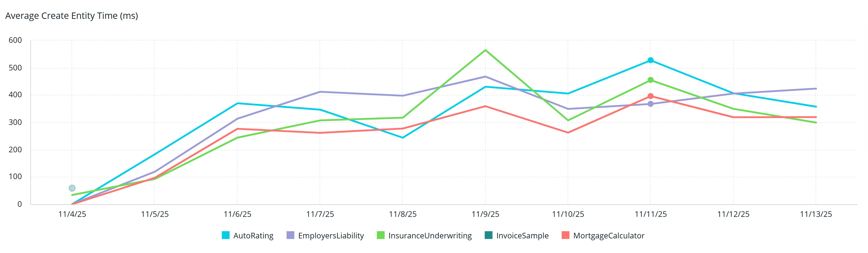Click the InsuranceUnderwriting peak on 11/9/25
This screenshot has width=868, height=253.
pos(485,50)
